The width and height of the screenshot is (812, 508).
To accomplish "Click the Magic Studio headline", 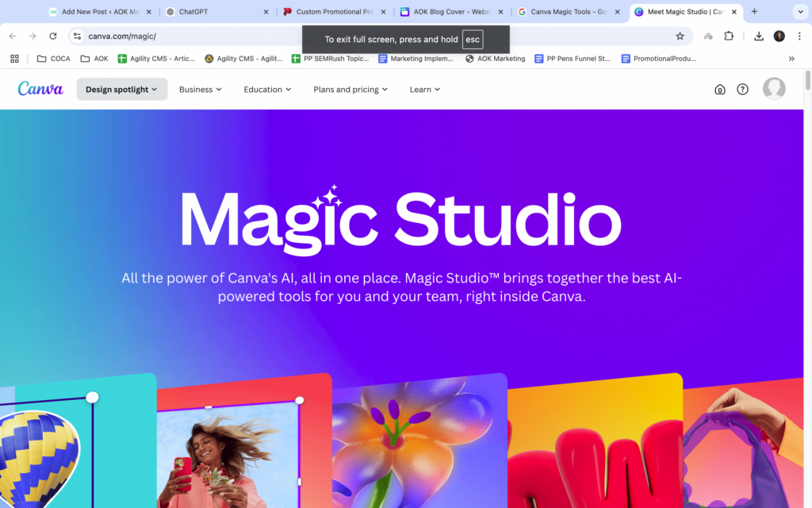I will 400,221.
